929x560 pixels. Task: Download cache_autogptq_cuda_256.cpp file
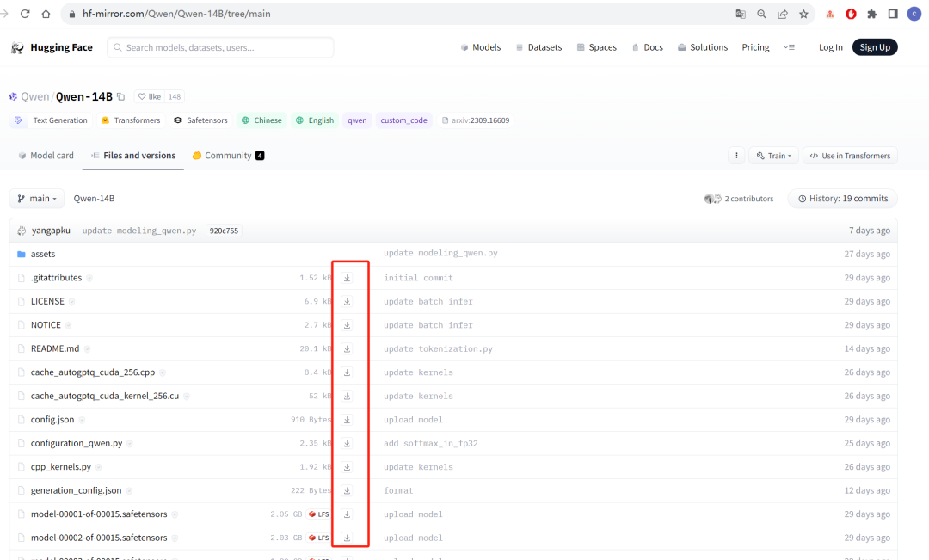pos(348,372)
